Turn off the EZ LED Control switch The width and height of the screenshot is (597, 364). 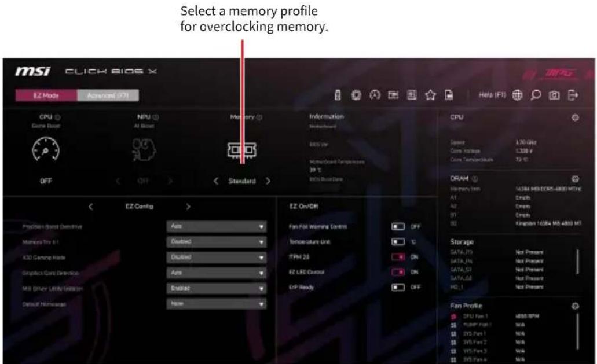pyautogui.click(x=398, y=272)
